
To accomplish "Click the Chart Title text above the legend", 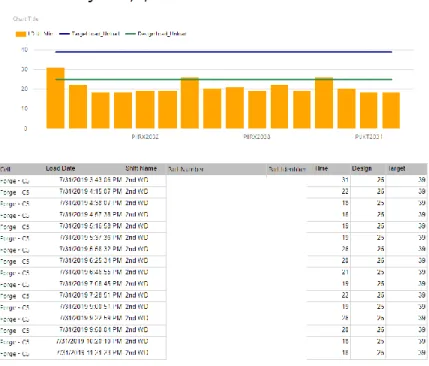I will click(x=26, y=19).
